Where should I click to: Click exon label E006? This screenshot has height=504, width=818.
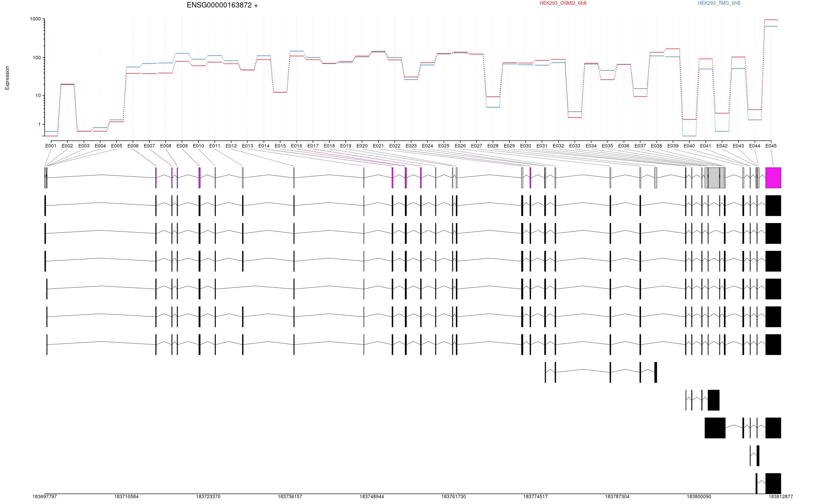(133, 146)
